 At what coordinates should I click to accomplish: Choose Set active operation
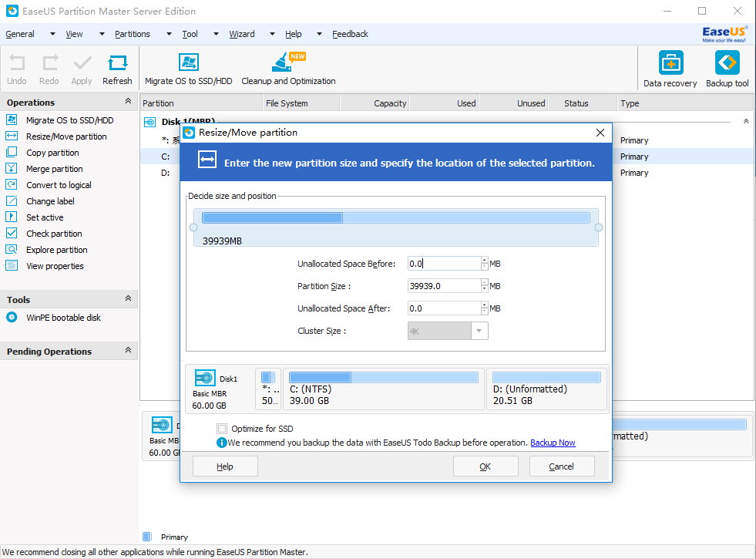tap(45, 217)
